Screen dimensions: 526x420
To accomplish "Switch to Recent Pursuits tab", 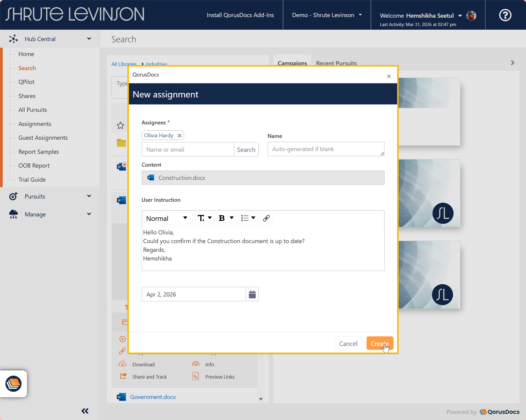I will coord(336,63).
